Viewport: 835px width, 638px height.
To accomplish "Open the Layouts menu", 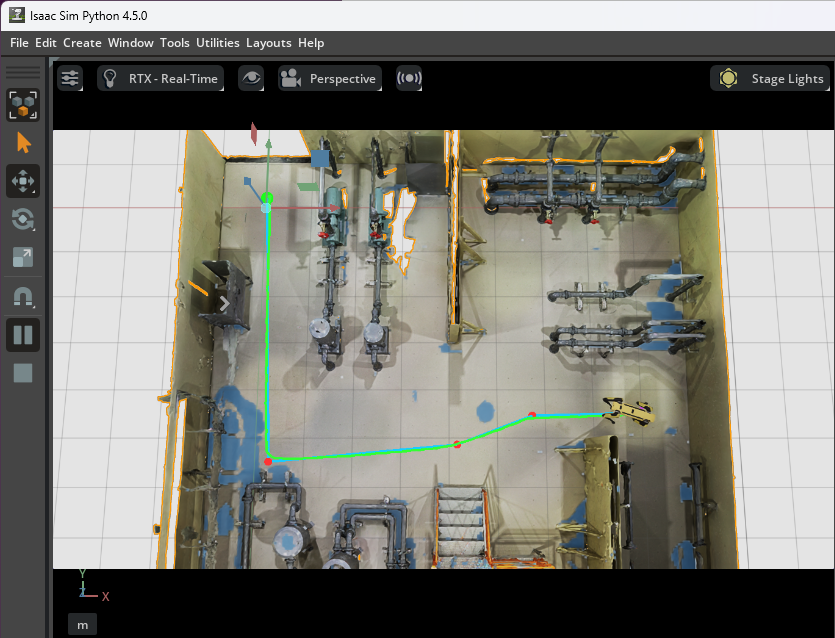I will pos(268,43).
